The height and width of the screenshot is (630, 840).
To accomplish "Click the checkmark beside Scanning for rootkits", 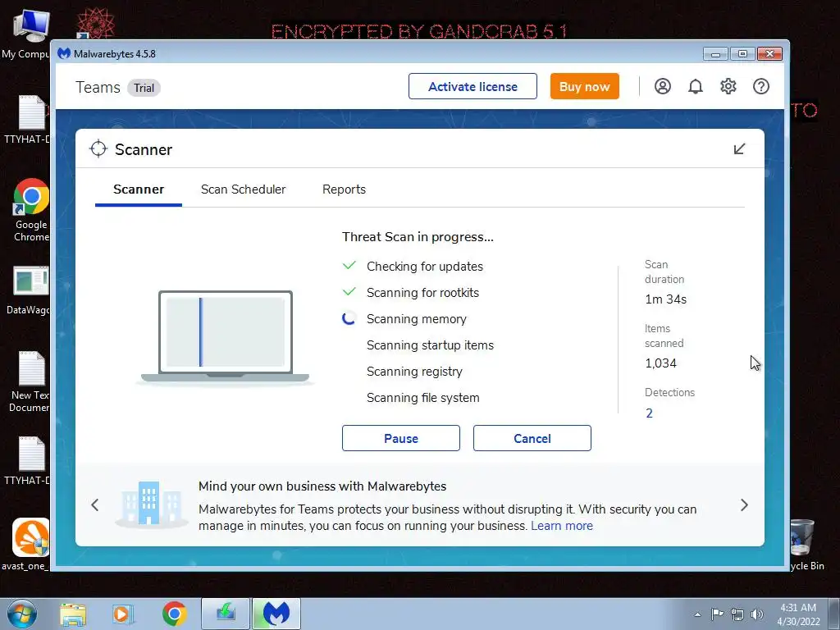I will point(349,291).
